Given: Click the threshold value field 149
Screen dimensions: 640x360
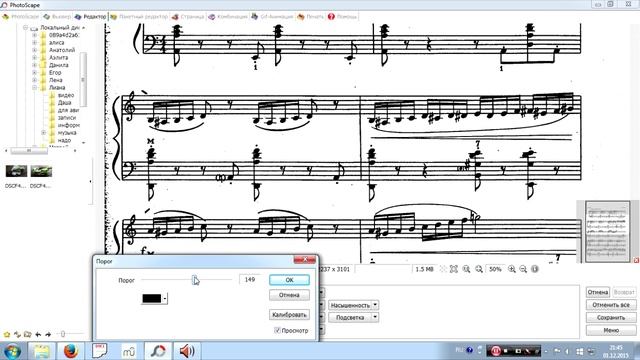Looking at the screenshot, I should pyautogui.click(x=249, y=280).
